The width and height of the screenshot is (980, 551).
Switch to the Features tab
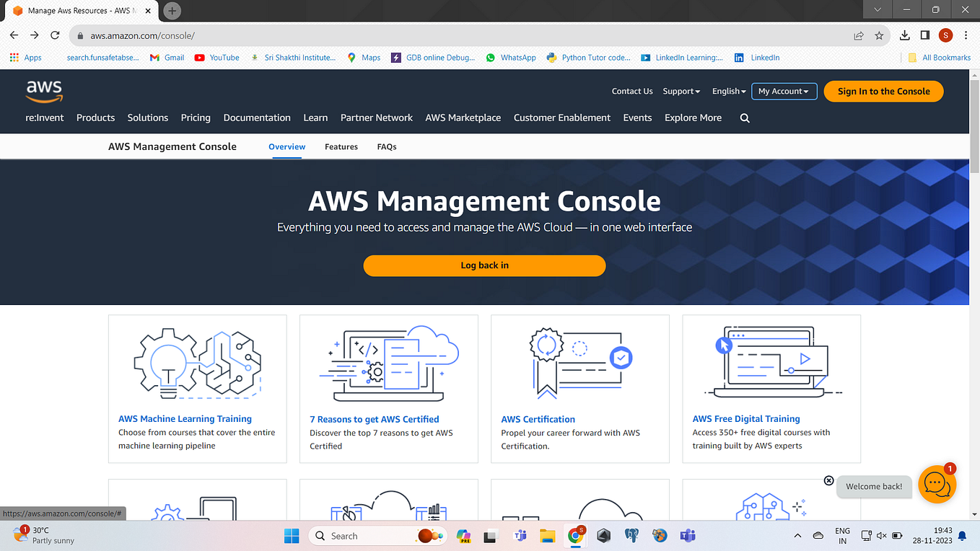[341, 146]
